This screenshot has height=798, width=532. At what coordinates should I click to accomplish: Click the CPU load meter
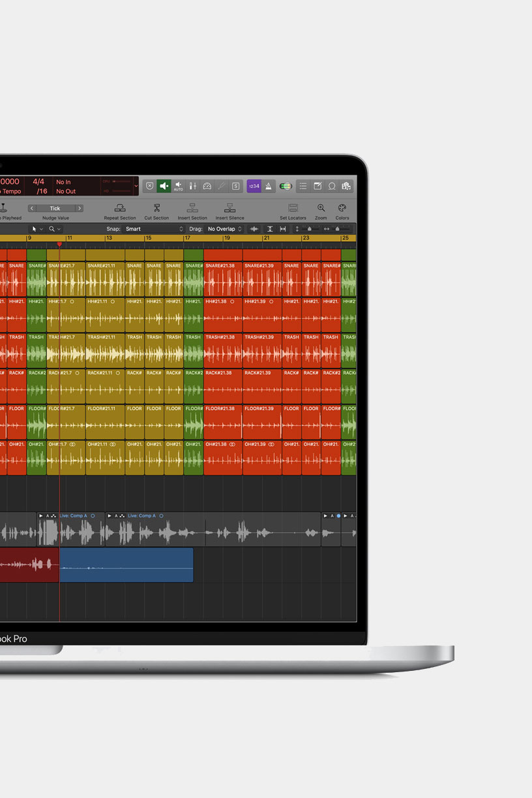[117, 181]
